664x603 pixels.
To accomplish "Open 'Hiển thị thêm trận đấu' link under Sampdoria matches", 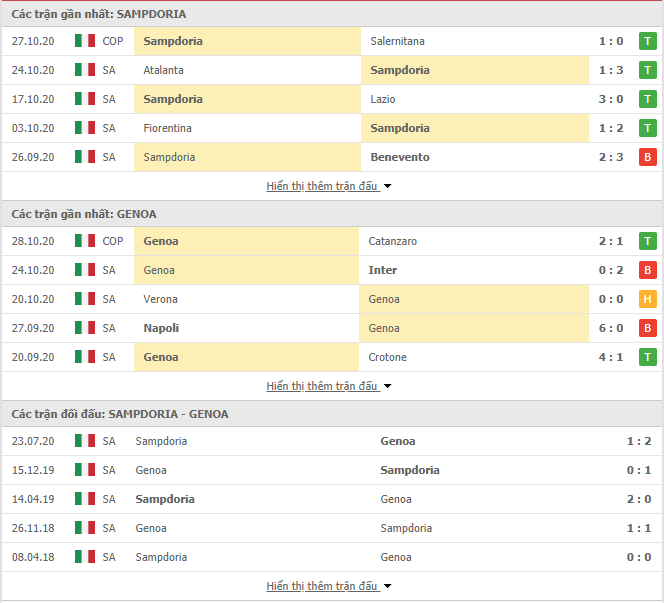I will 321,186.
